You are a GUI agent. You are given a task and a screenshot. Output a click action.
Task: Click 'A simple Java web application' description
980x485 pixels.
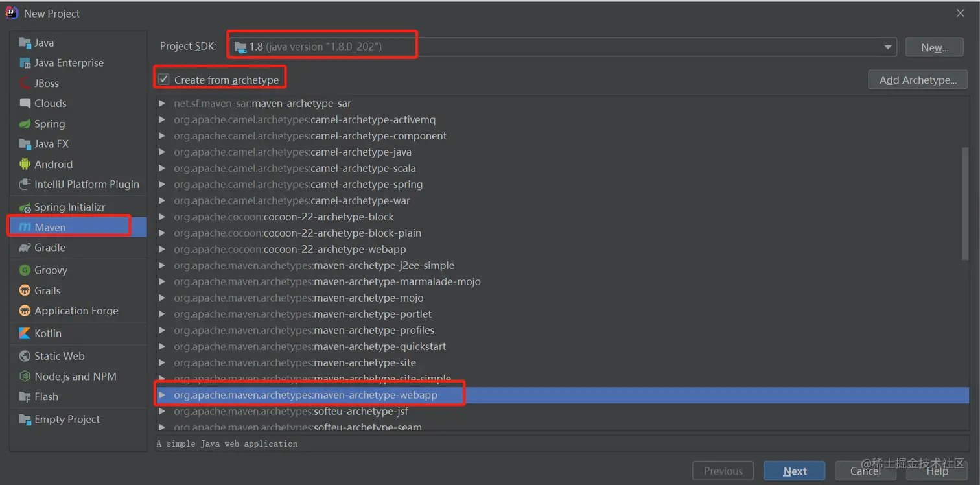coord(227,444)
